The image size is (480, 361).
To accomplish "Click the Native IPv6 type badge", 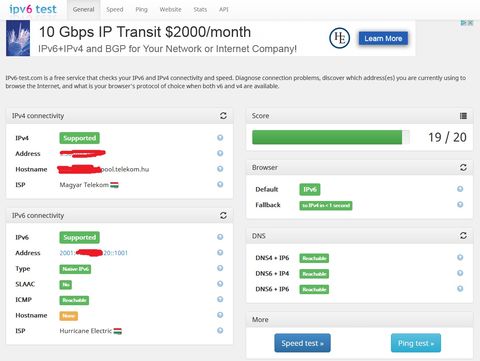I will pyautogui.click(x=75, y=269).
